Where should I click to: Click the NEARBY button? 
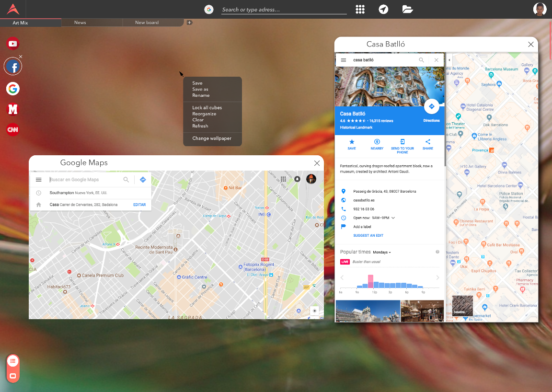377,144
